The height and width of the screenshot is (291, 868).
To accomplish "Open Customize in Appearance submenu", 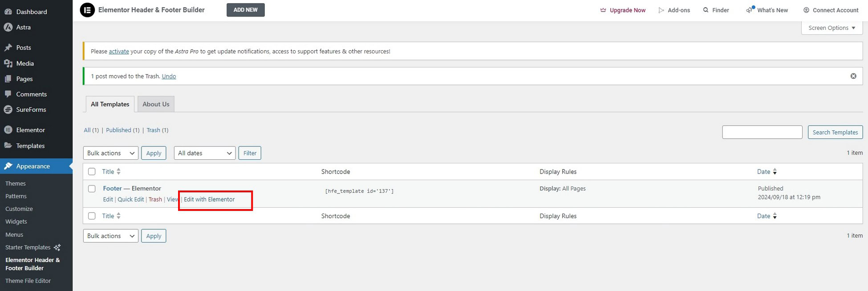I will point(19,209).
